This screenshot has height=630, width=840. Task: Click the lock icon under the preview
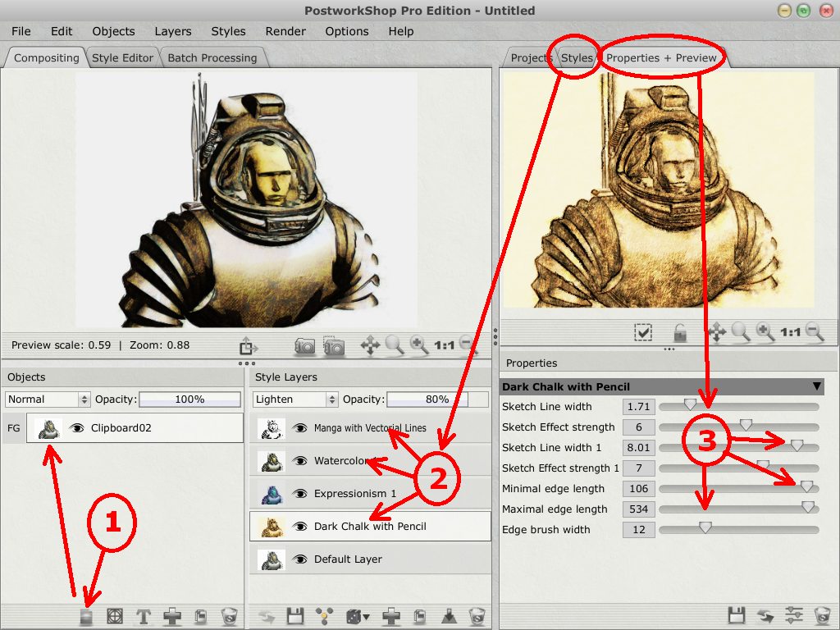680,332
